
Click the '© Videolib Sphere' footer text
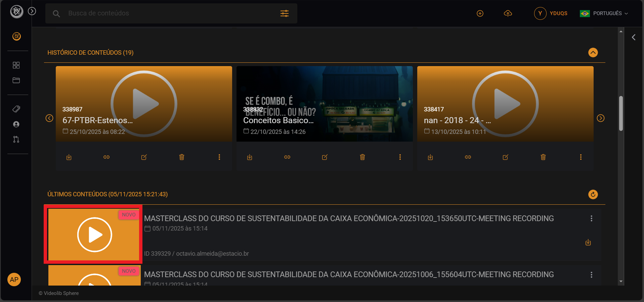point(58,293)
